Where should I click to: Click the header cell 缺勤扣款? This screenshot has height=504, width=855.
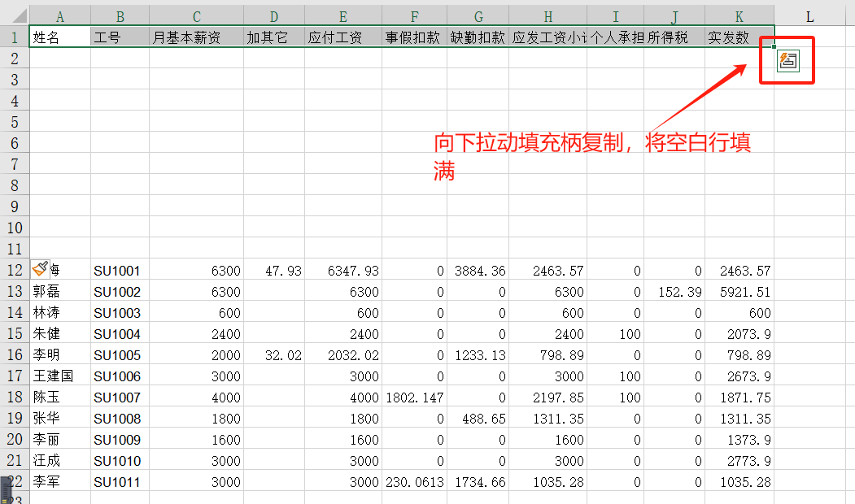tap(478, 37)
